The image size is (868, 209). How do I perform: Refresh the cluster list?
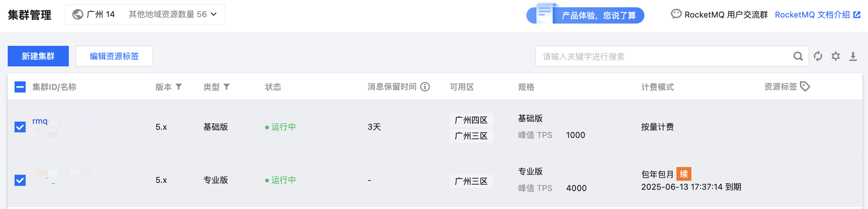pyautogui.click(x=818, y=57)
